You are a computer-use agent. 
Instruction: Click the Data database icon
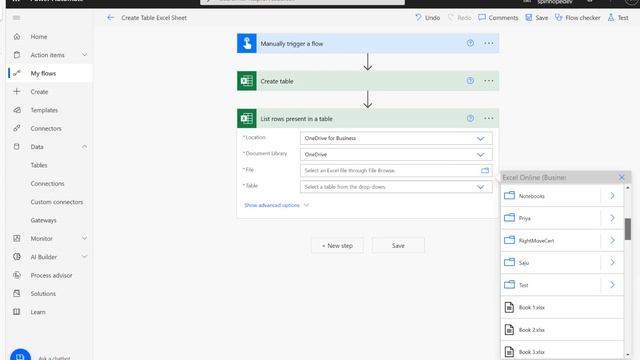point(17,147)
